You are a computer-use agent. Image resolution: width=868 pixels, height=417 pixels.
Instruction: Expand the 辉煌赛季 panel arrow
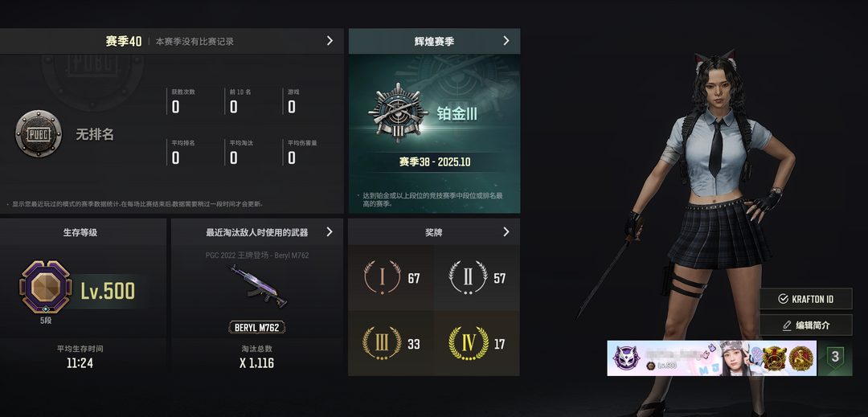[x=506, y=41]
